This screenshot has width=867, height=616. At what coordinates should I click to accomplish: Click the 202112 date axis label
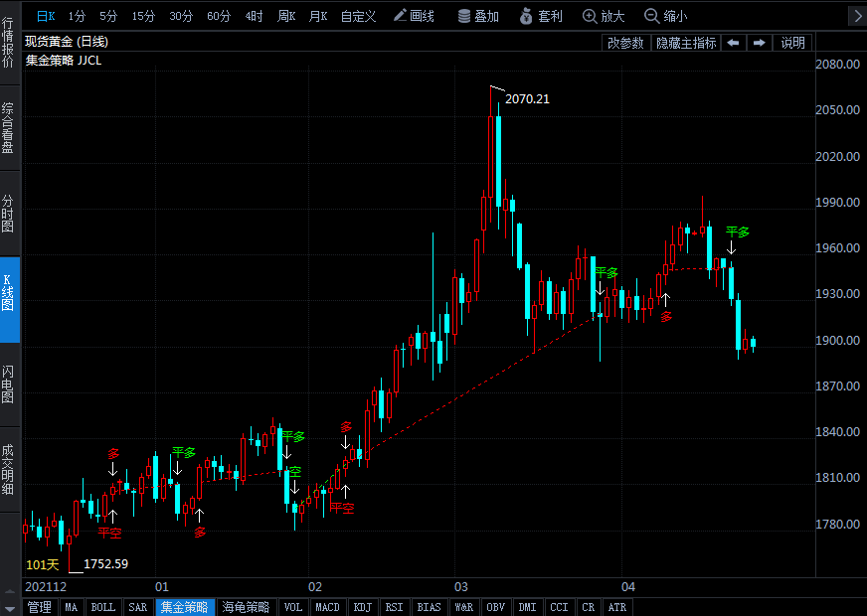46,587
